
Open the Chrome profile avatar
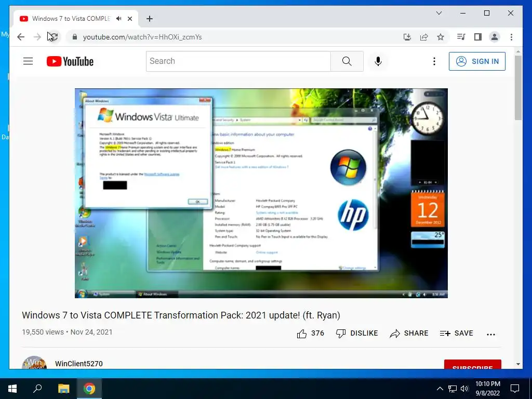495,37
